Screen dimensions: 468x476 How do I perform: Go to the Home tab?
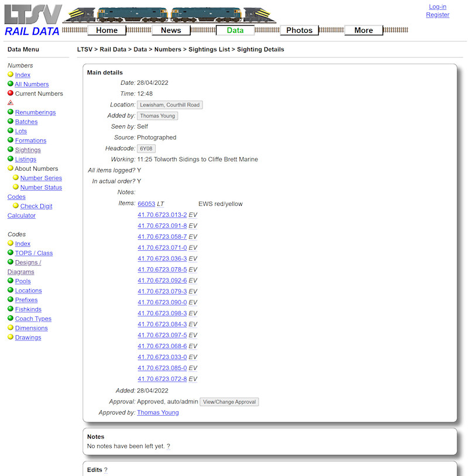pyautogui.click(x=106, y=30)
